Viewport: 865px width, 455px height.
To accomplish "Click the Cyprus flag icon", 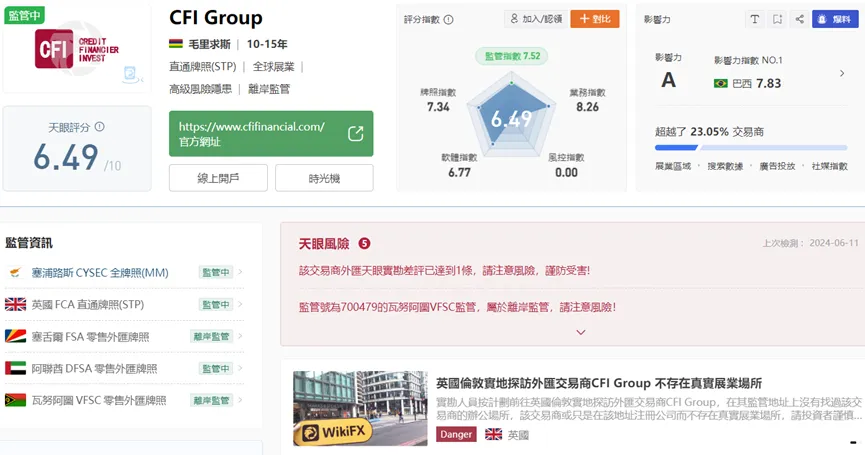I will click(15, 272).
